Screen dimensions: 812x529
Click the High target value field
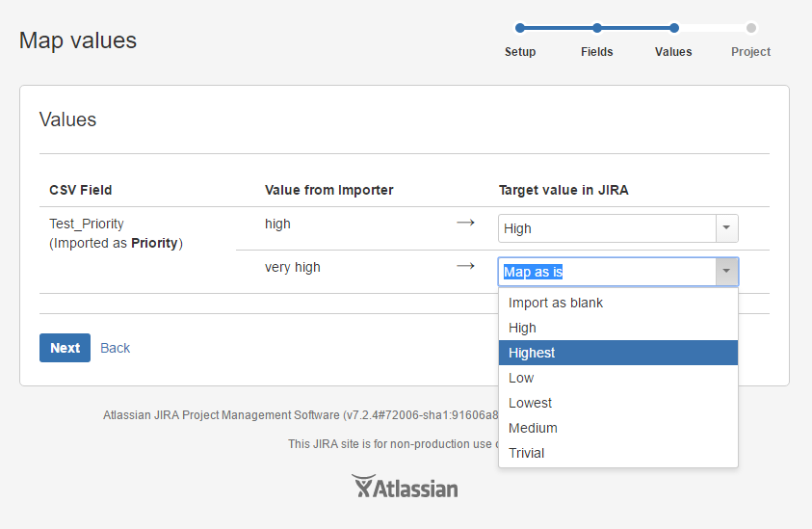607,228
